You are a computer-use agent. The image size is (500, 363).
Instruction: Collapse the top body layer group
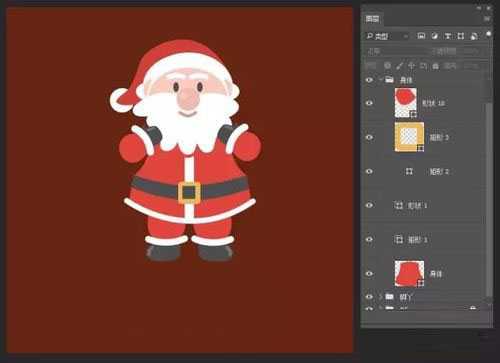pos(380,80)
